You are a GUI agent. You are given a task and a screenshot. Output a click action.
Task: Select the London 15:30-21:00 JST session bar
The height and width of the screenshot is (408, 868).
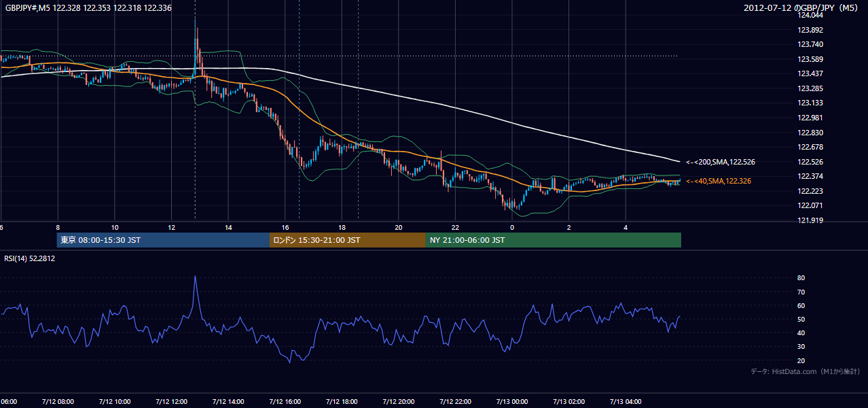(348, 240)
